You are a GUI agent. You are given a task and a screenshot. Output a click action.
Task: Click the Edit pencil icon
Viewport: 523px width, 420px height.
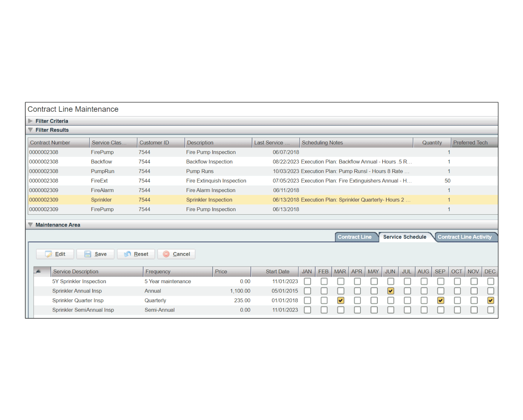coord(48,254)
